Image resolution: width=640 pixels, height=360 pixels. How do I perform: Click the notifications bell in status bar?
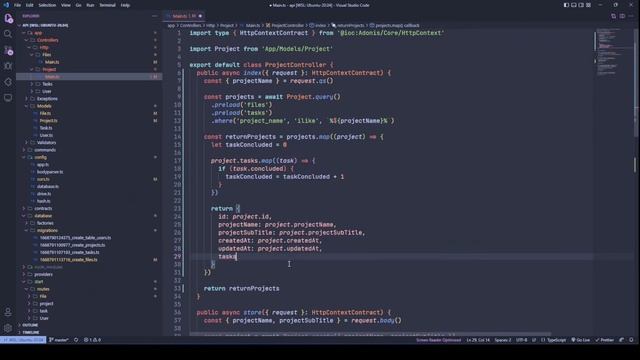pyautogui.click(x=631, y=340)
